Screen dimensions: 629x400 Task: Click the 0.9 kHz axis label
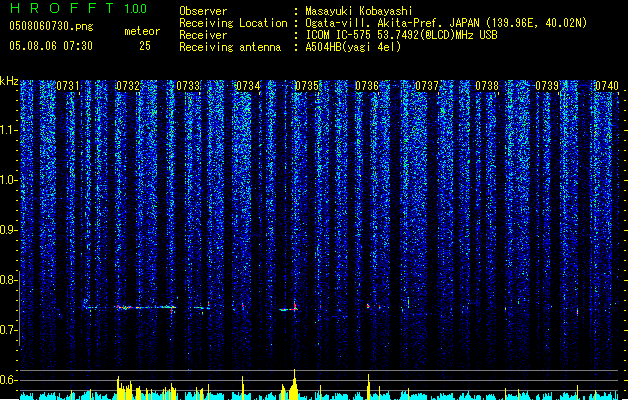[x=9, y=230]
